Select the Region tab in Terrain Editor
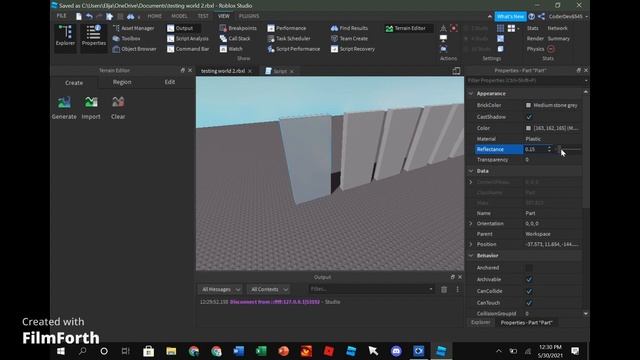Image resolution: width=640 pixels, height=360 pixels. [122, 82]
